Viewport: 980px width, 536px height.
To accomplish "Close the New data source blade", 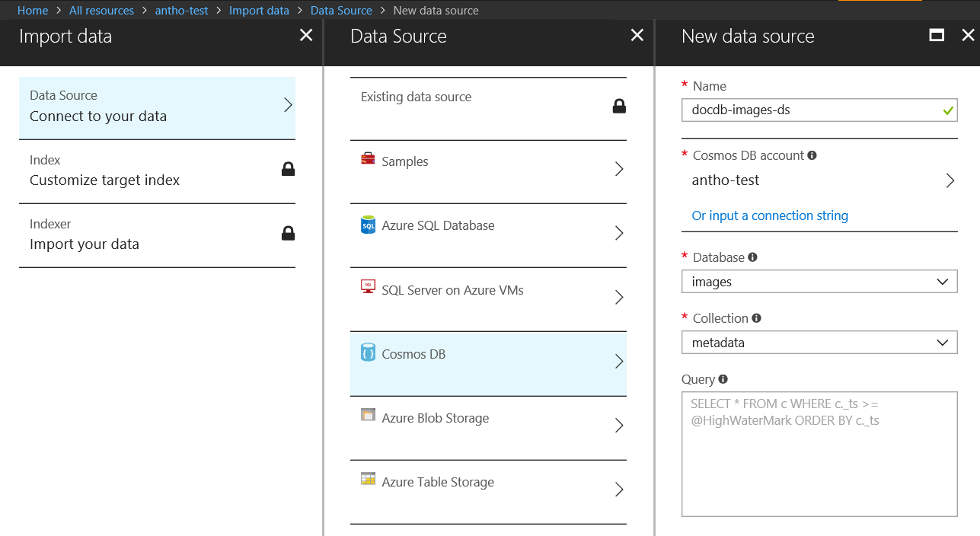I will tap(968, 35).
